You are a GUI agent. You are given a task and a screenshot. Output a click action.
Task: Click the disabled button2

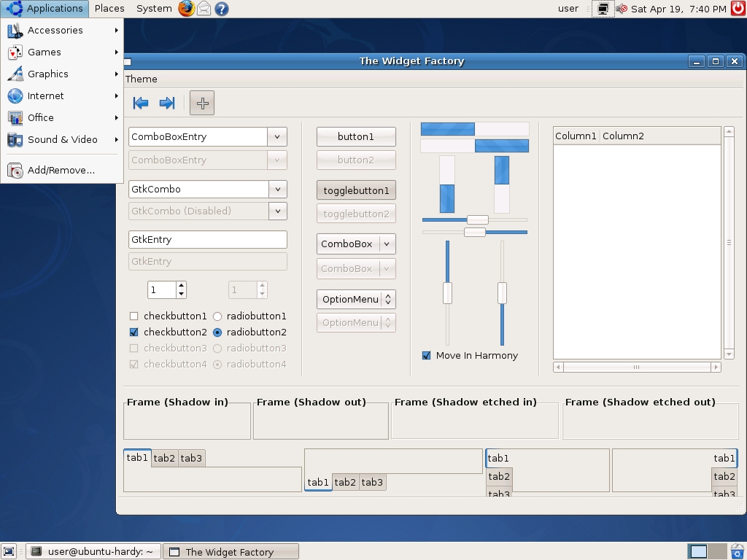[356, 160]
